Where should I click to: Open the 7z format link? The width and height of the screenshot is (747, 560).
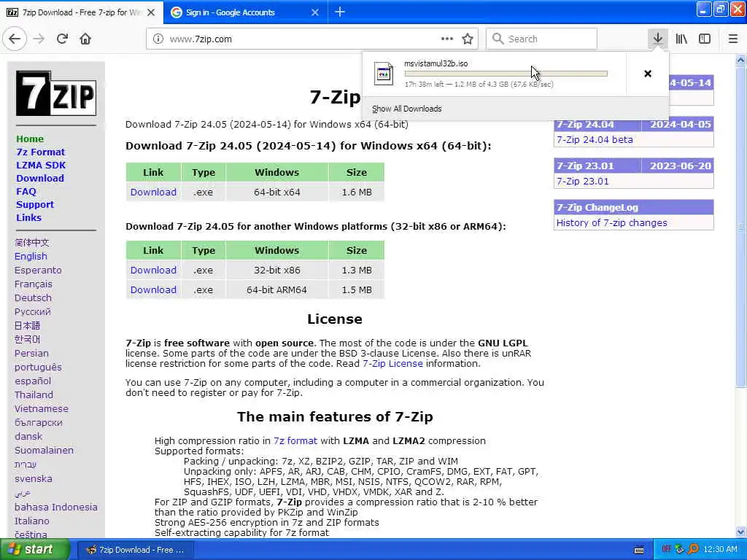tap(295, 440)
